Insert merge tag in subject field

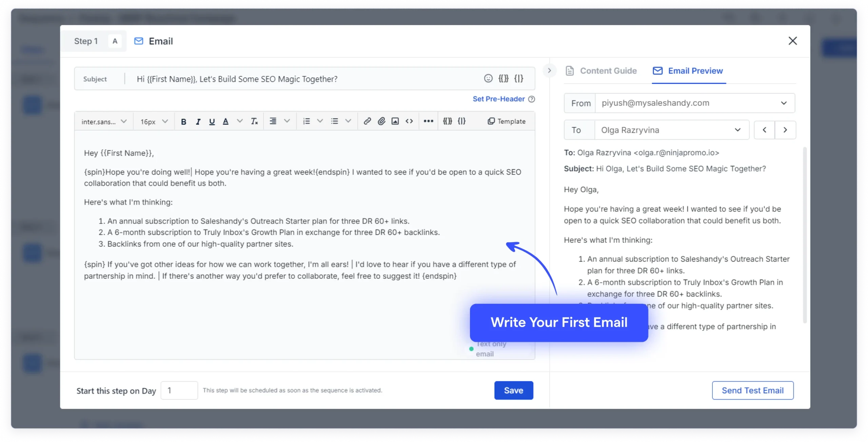pos(503,79)
